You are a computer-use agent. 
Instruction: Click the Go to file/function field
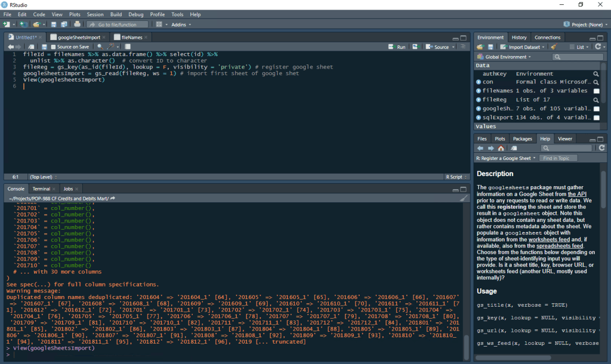(x=117, y=24)
